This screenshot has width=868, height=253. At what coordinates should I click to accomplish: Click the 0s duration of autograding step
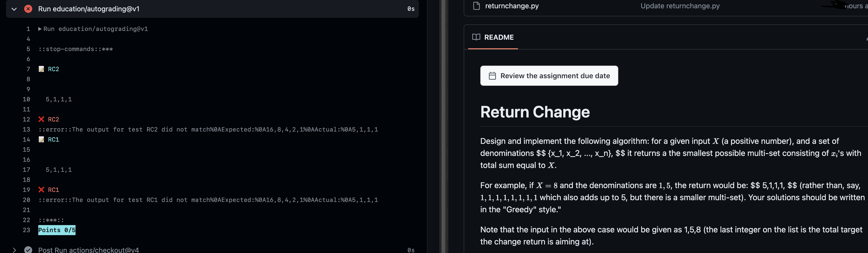[x=411, y=9]
